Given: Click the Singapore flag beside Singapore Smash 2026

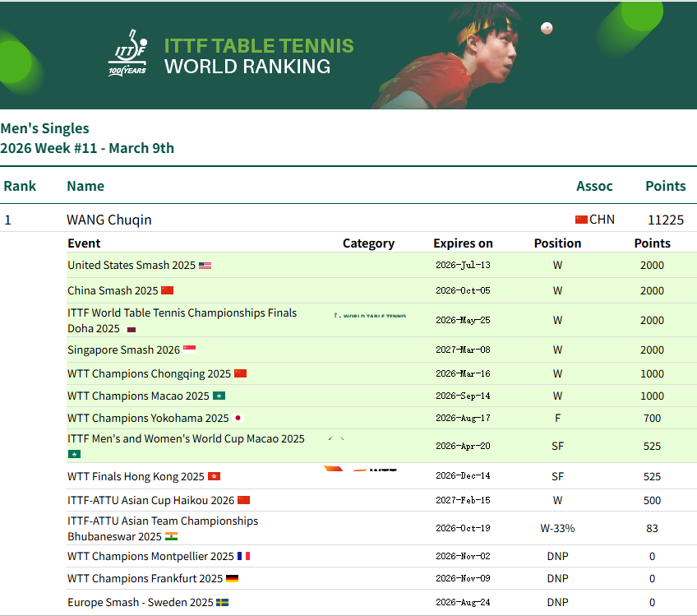Looking at the screenshot, I should click(x=189, y=350).
